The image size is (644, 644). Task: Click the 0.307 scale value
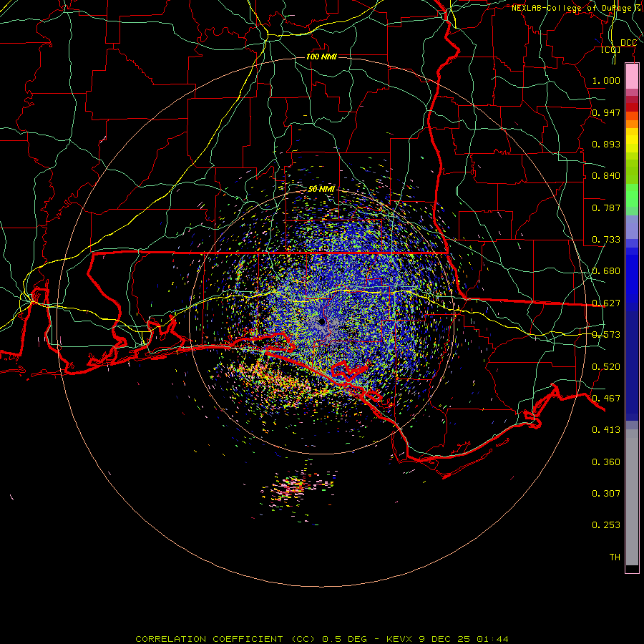tap(606, 494)
